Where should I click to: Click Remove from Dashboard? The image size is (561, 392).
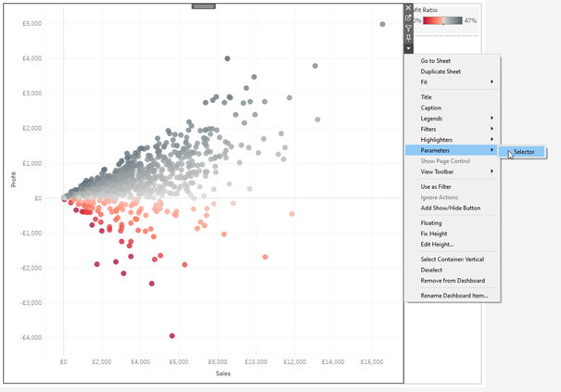453,280
